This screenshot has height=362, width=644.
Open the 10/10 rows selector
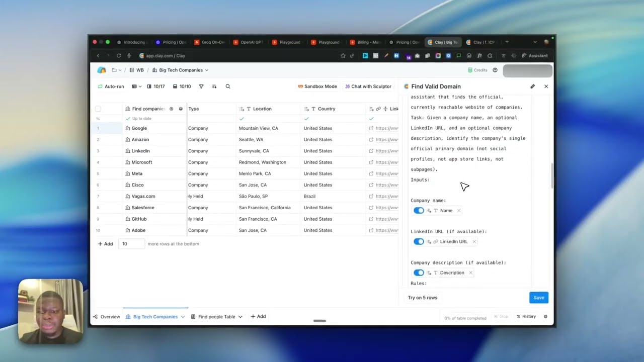[182, 86]
